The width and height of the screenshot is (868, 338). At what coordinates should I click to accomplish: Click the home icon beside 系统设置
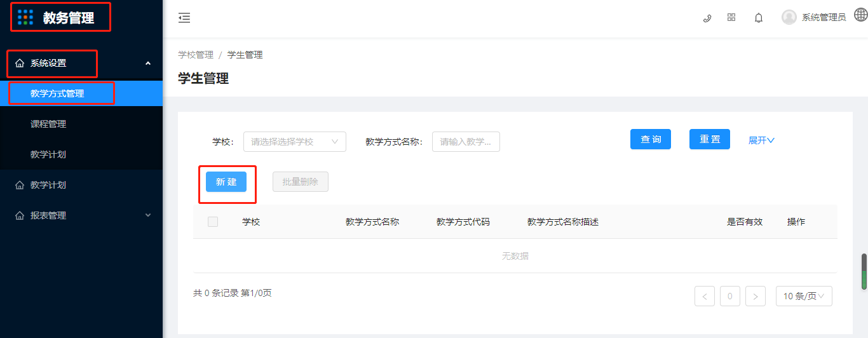(20, 63)
